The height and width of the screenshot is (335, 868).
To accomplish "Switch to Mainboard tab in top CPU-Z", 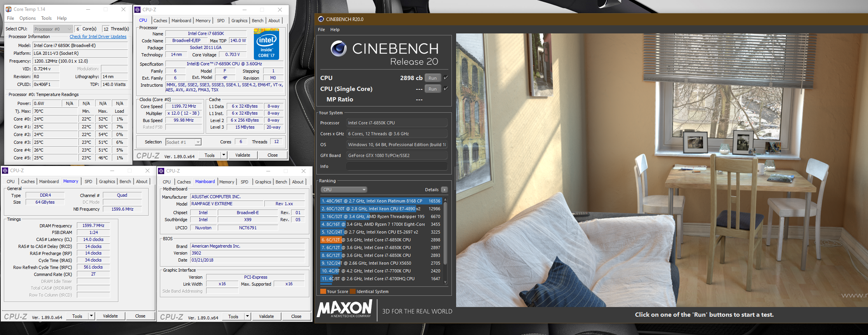I will 181,21.
